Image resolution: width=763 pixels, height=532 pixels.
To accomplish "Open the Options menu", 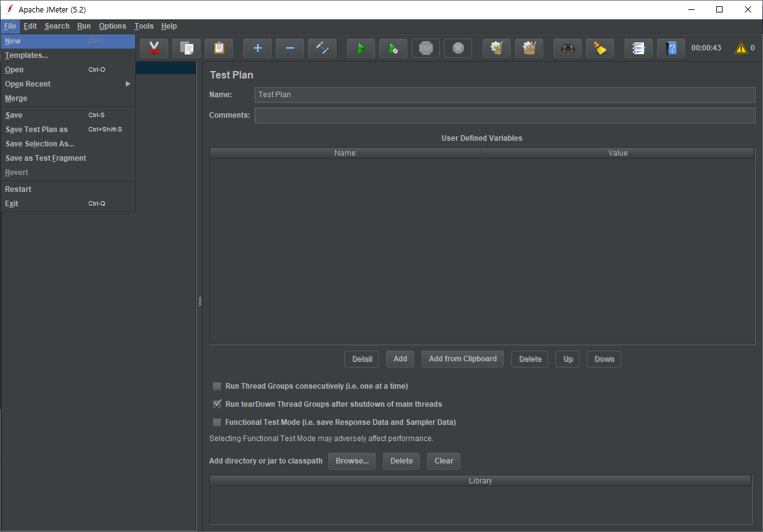I will coord(112,26).
